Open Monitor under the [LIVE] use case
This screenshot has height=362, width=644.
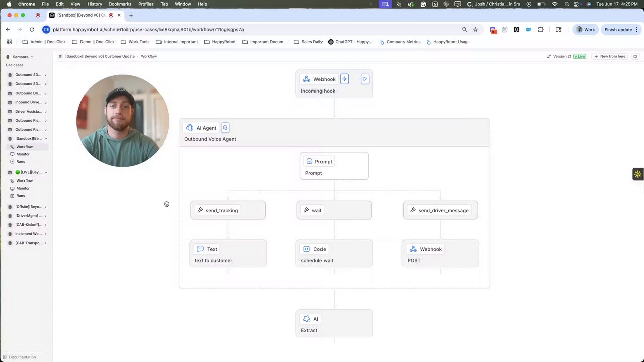tap(23, 188)
